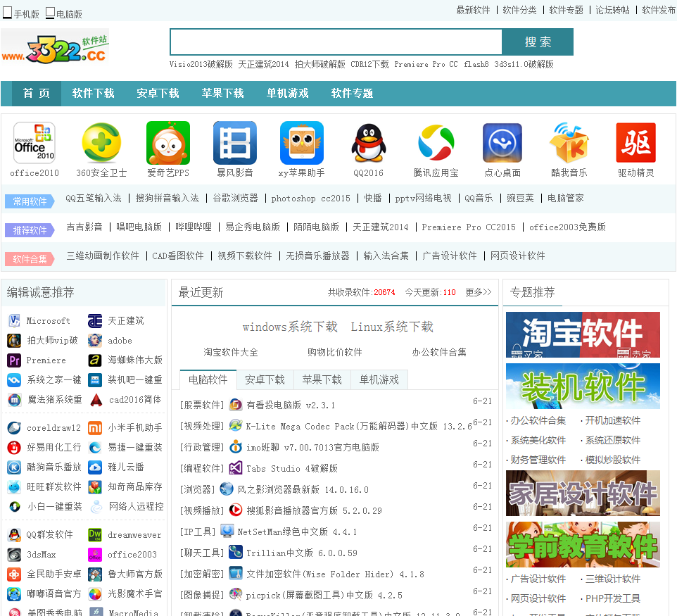The width and height of the screenshot is (677, 616).
Task: Click the 最新软件 top link
Action: point(473,10)
